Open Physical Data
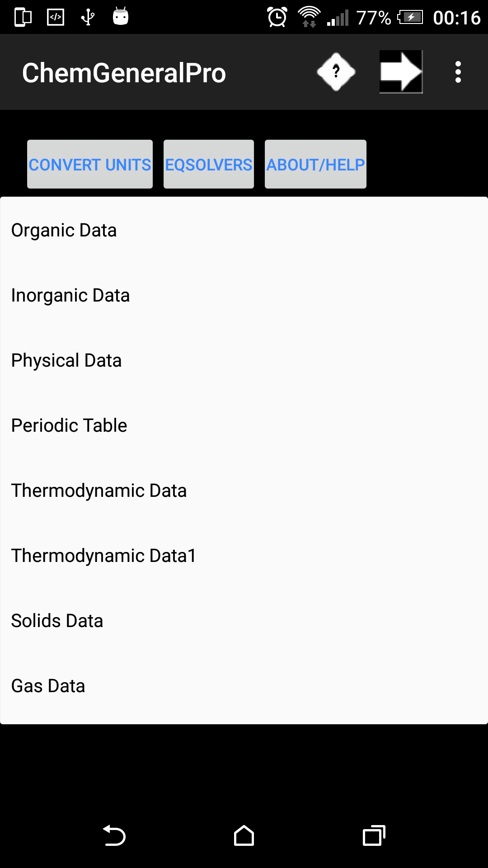The image size is (488, 868). [x=66, y=360]
